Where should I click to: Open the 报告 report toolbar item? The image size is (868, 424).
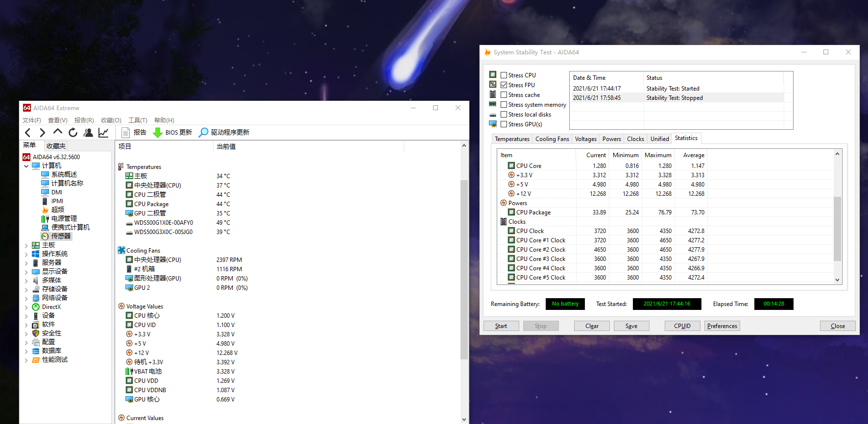[x=134, y=133]
